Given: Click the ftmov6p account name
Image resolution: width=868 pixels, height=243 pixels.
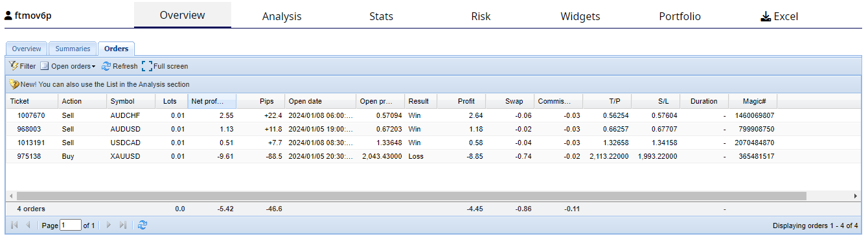Looking at the screenshot, I should click(x=33, y=16).
